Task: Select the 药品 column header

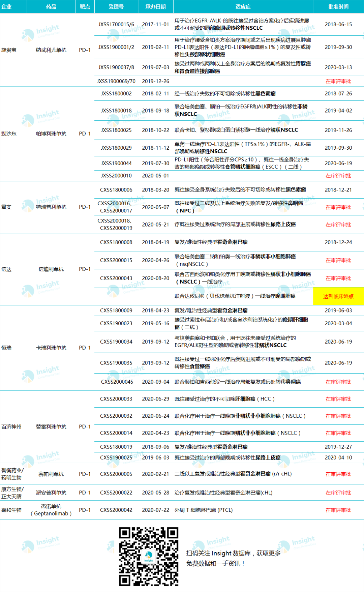Action: [51, 6]
